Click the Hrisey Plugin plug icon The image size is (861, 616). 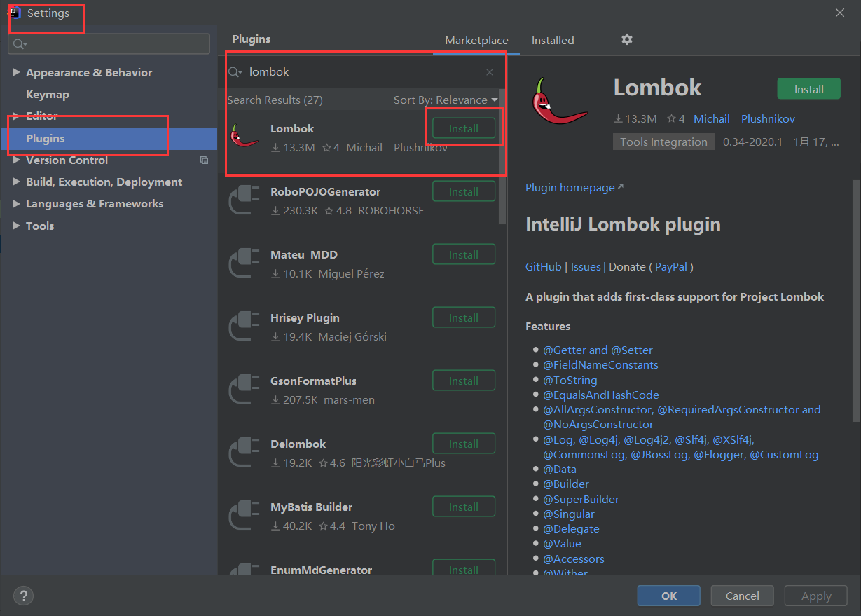pyautogui.click(x=244, y=327)
